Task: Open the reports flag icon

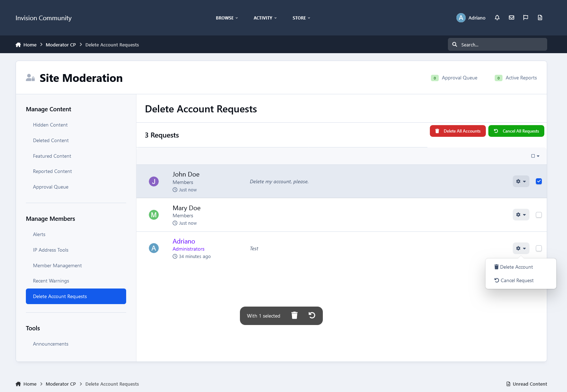Action: coord(526,18)
